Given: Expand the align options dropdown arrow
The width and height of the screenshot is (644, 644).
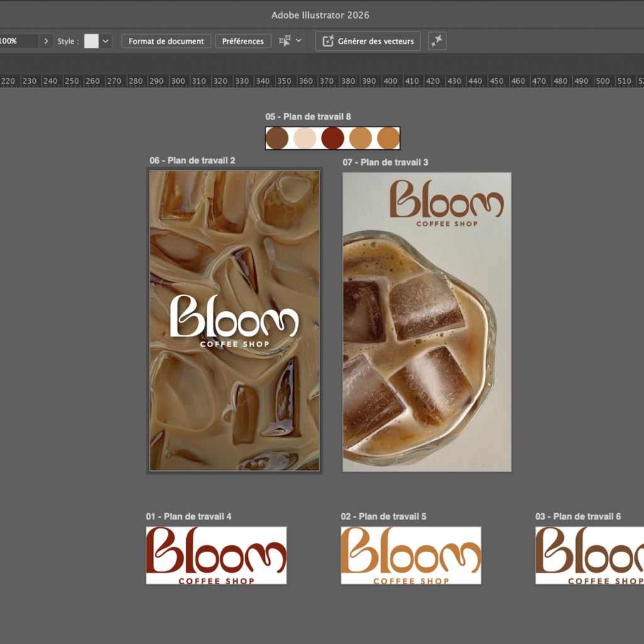Looking at the screenshot, I should pyautogui.click(x=299, y=41).
